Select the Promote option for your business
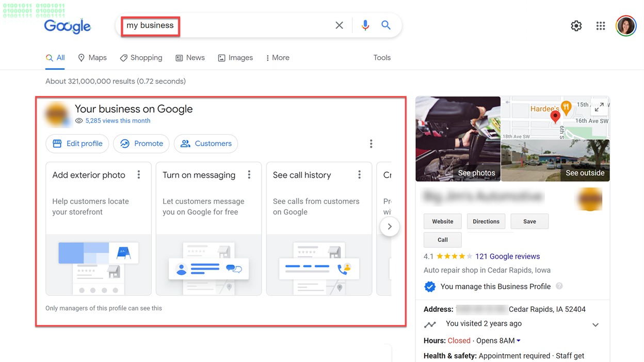Screen dimensions: 644x362 [141, 144]
